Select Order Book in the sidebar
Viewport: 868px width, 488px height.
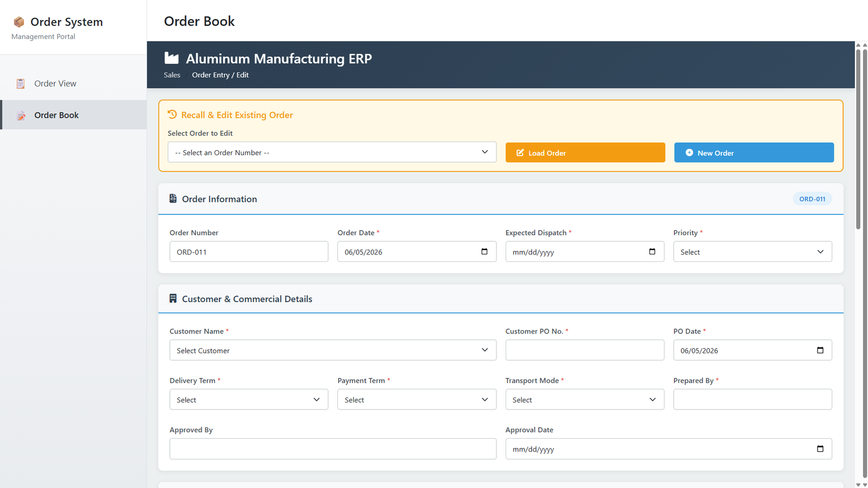[x=73, y=115]
